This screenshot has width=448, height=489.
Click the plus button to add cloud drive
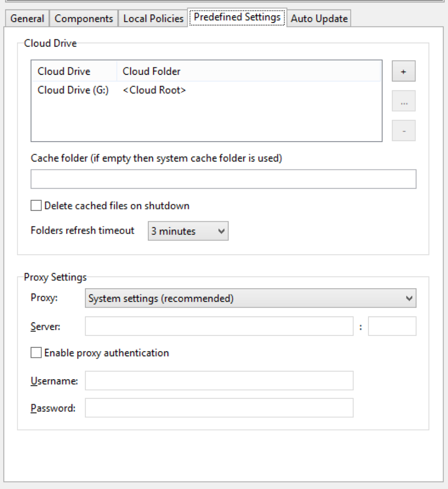[403, 72]
